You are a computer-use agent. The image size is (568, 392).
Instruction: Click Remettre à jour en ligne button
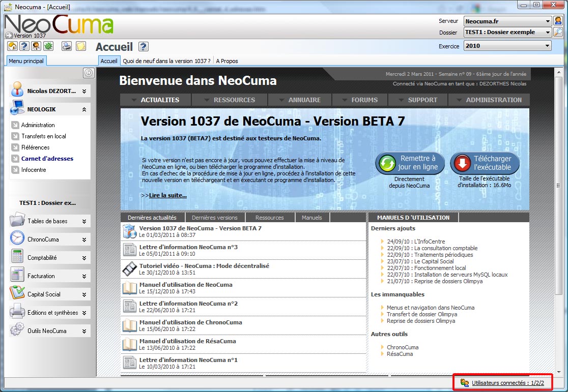click(x=410, y=163)
